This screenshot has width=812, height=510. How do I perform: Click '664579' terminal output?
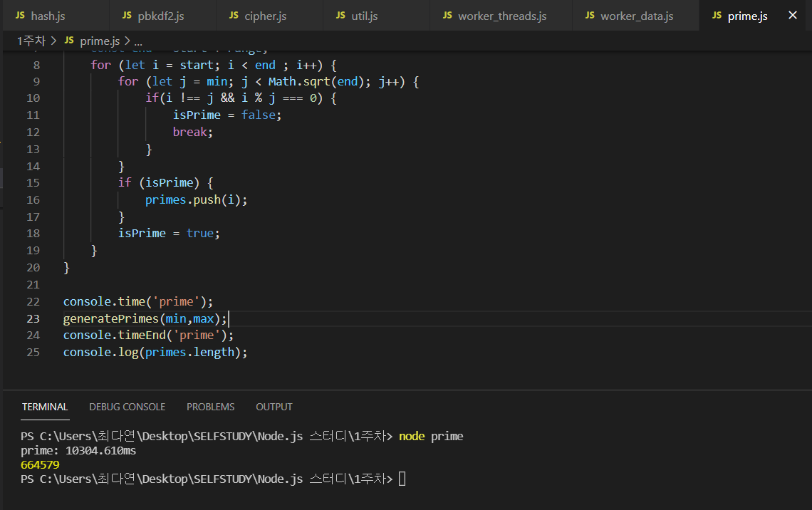[x=40, y=465]
